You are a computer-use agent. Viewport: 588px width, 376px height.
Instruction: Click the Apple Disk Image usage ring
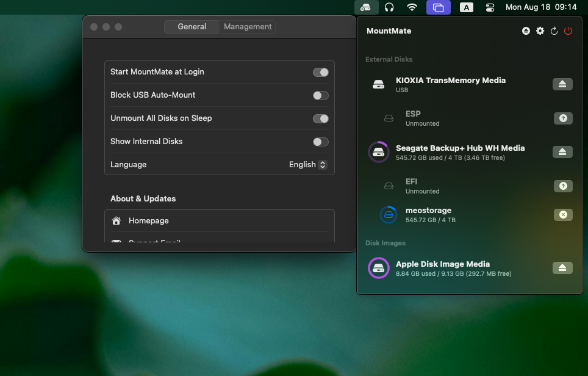coord(378,268)
